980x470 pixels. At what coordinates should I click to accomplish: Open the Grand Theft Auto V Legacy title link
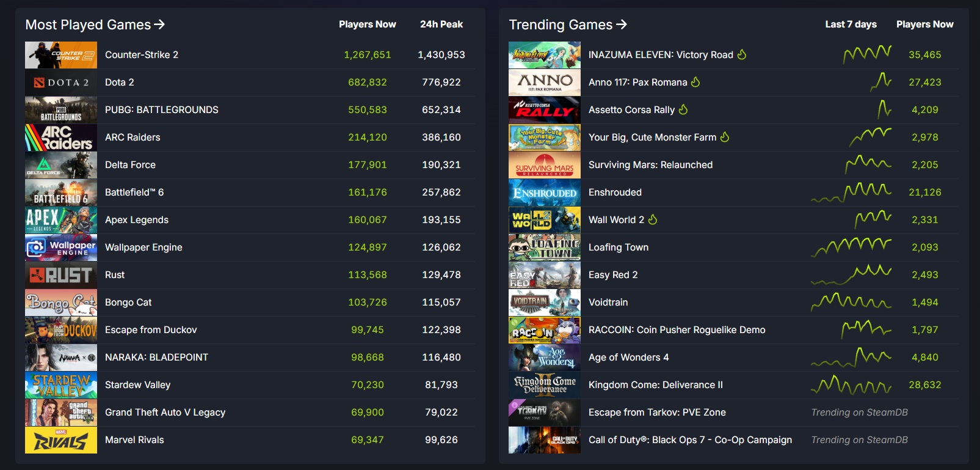(x=165, y=413)
